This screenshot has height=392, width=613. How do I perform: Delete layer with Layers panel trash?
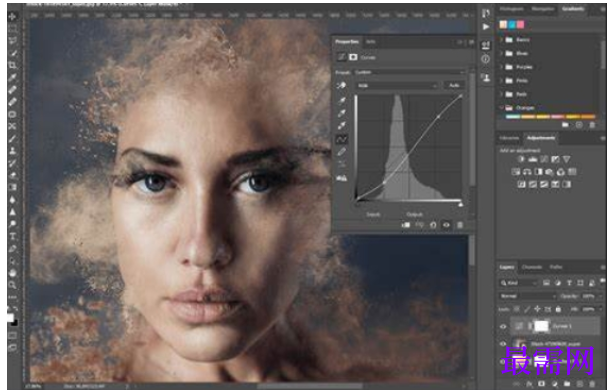point(592,384)
